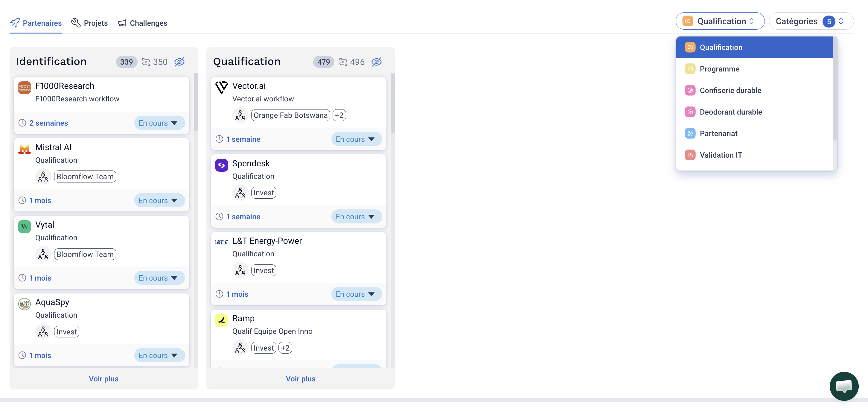Open Spendesk status dropdown En cours
Viewport: 868px width, 411px height.
[357, 217]
